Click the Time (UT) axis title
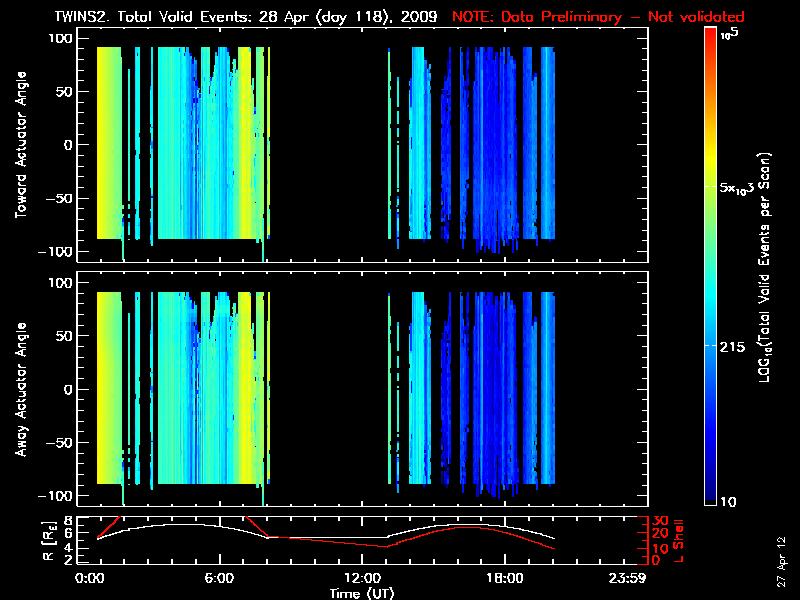The image size is (800, 600). (361, 593)
